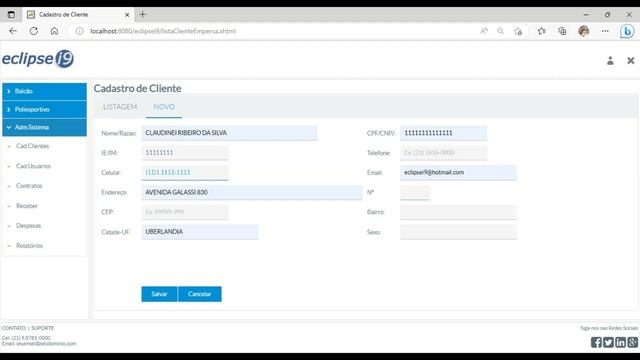Screen dimensions: 640x360
Task: Open the CONTATO footer link
Action: click(x=14, y=328)
